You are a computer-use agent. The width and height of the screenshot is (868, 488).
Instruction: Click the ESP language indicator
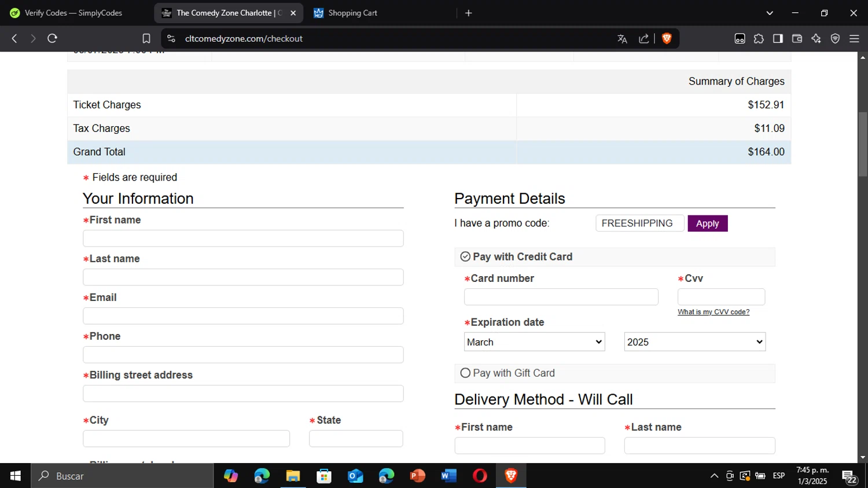point(779,476)
